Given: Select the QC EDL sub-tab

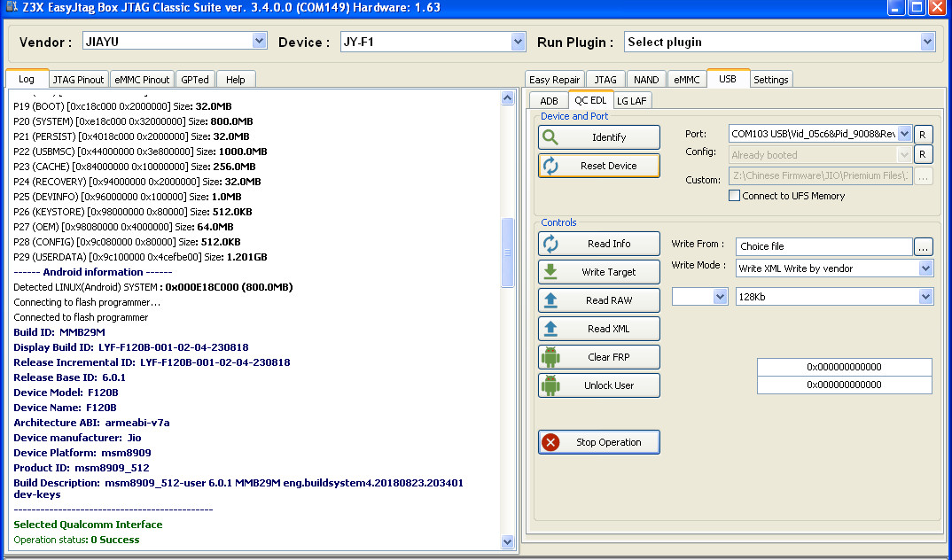Looking at the screenshot, I should click(x=590, y=100).
